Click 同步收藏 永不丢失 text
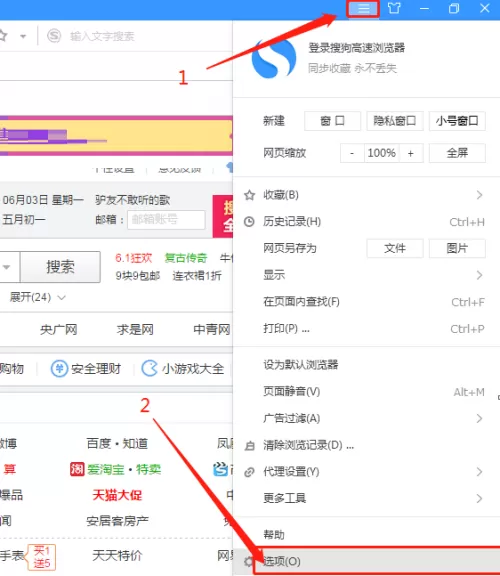The height and width of the screenshot is (576, 500). click(352, 68)
